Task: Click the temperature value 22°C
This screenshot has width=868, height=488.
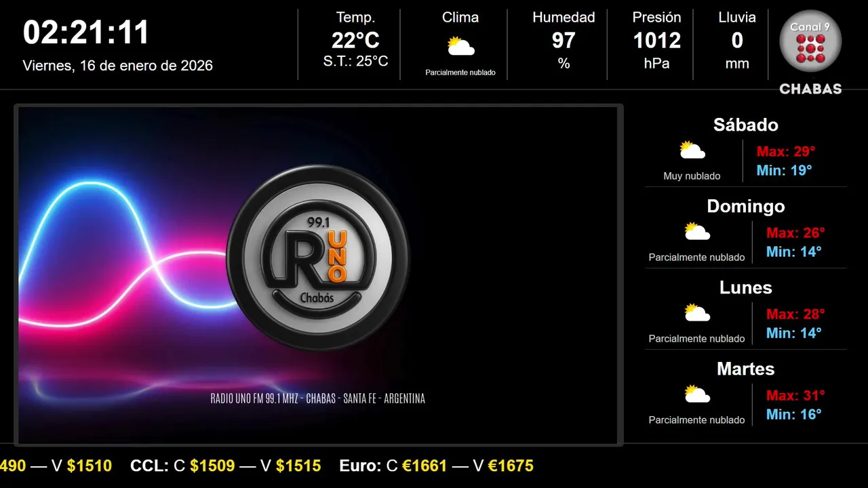Action: (355, 41)
